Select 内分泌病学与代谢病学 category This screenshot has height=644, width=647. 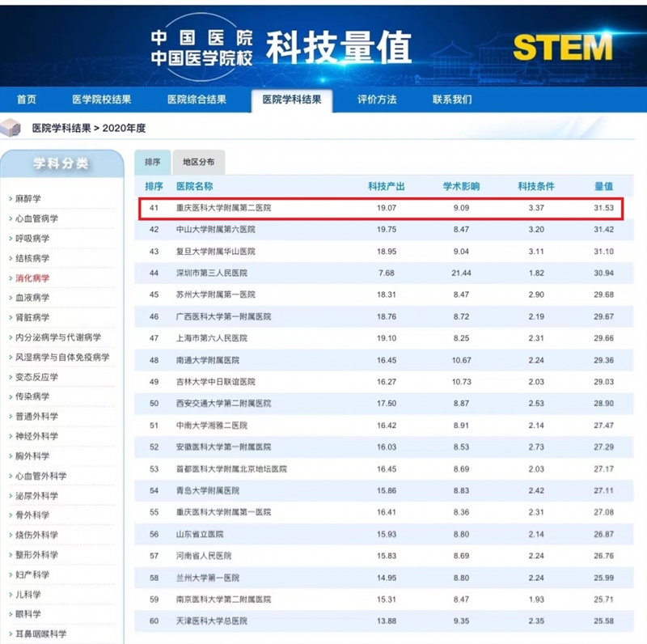point(58,337)
